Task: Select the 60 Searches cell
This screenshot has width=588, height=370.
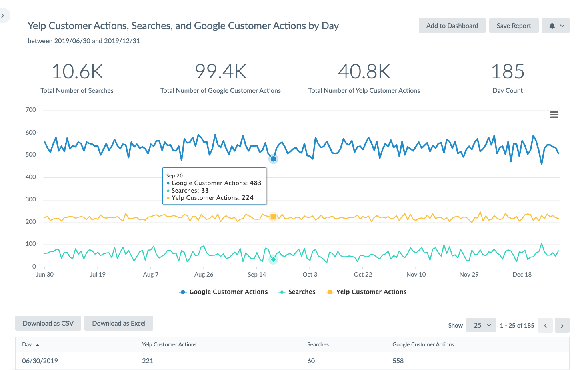Action: (x=311, y=361)
